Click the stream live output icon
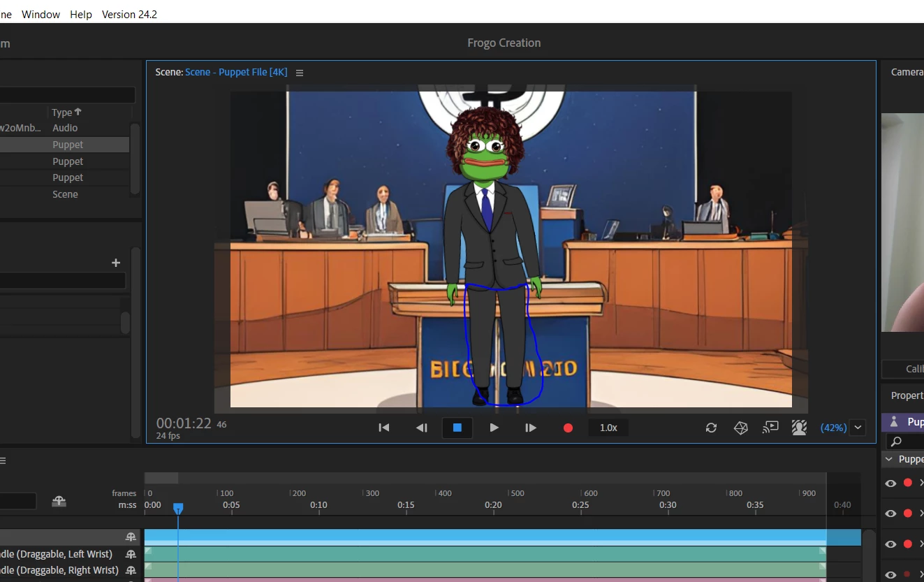The height and width of the screenshot is (582, 924). point(770,427)
